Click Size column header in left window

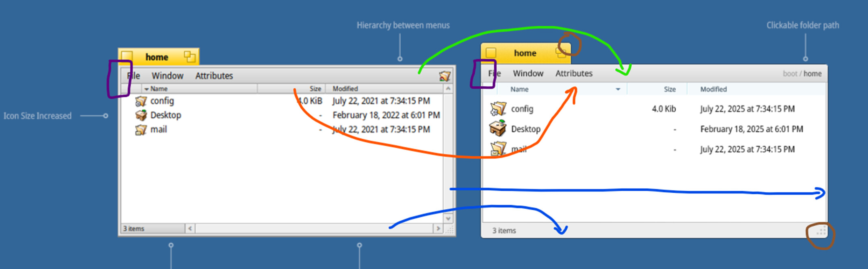coord(291,88)
